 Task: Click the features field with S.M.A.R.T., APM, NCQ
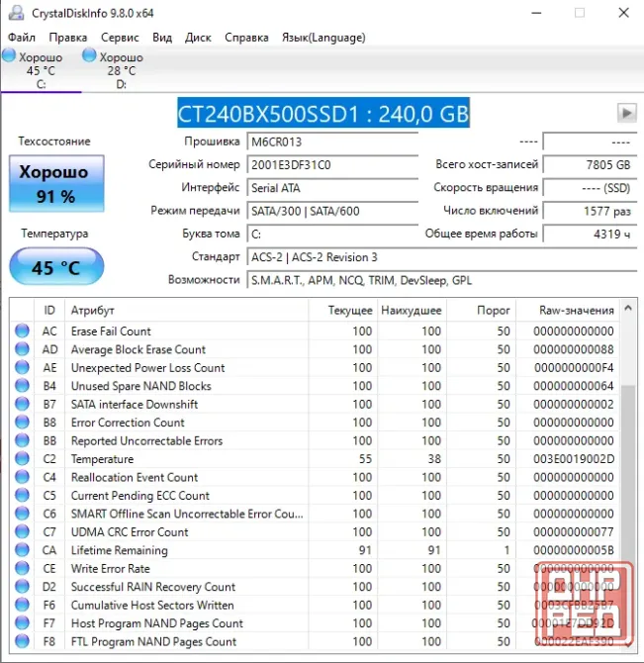point(441,280)
